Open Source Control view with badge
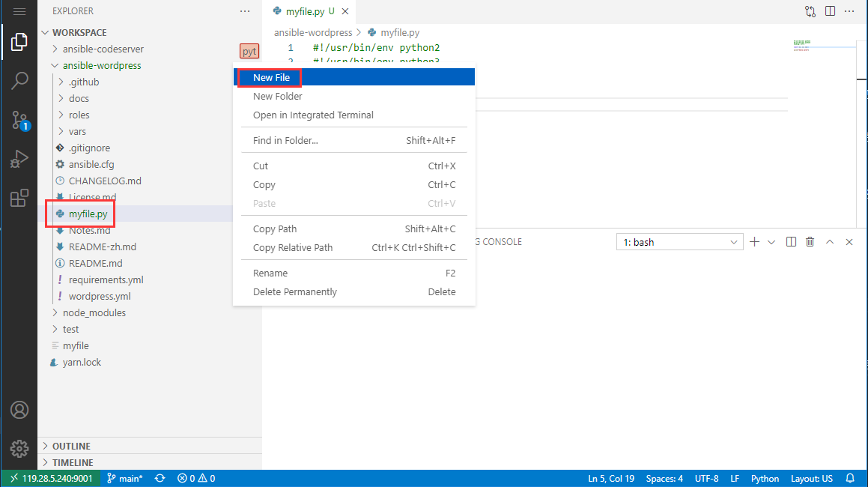The height and width of the screenshot is (487, 868). [19, 120]
